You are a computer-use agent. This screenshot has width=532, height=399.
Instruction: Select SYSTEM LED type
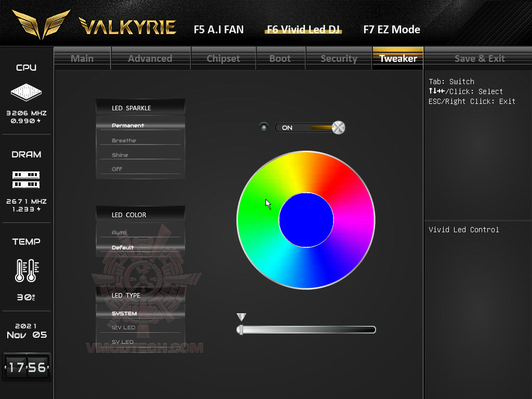[140, 313]
